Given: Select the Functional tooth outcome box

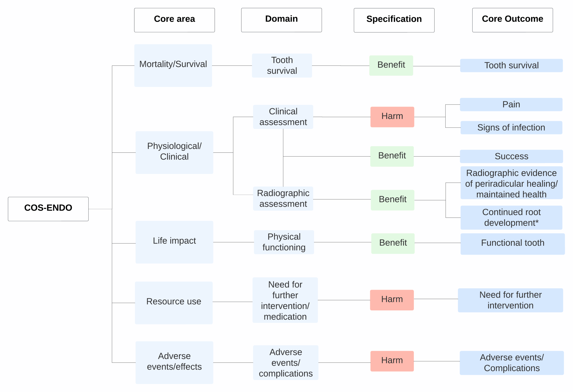Looking at the screenshot, I should point(512,244).
